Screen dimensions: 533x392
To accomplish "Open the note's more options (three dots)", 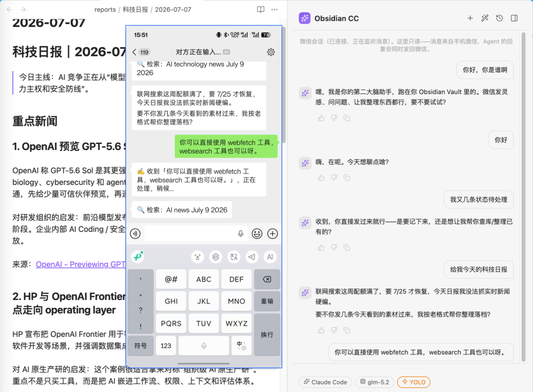I will tap(274, 9).
